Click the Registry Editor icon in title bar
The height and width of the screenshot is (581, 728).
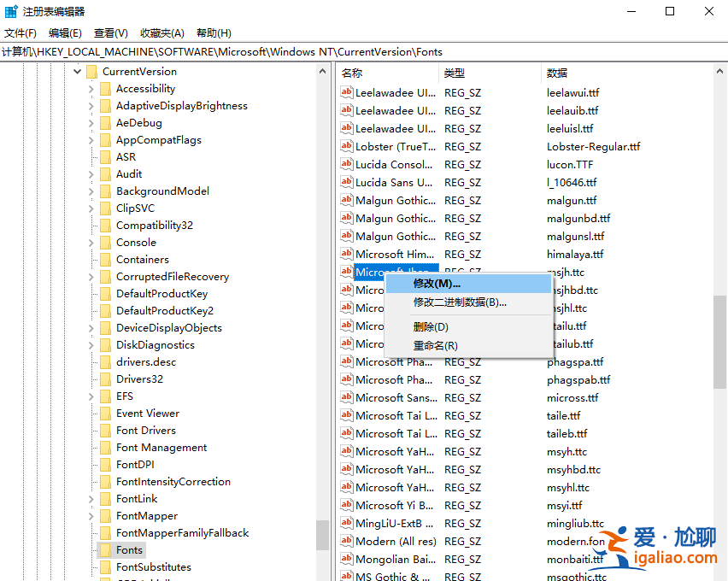click(10, 10)
